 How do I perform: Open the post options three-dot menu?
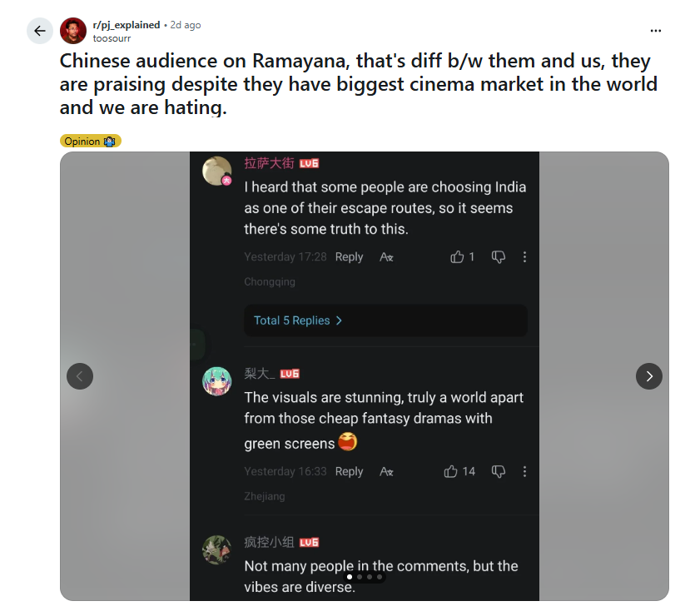point(655,30)
